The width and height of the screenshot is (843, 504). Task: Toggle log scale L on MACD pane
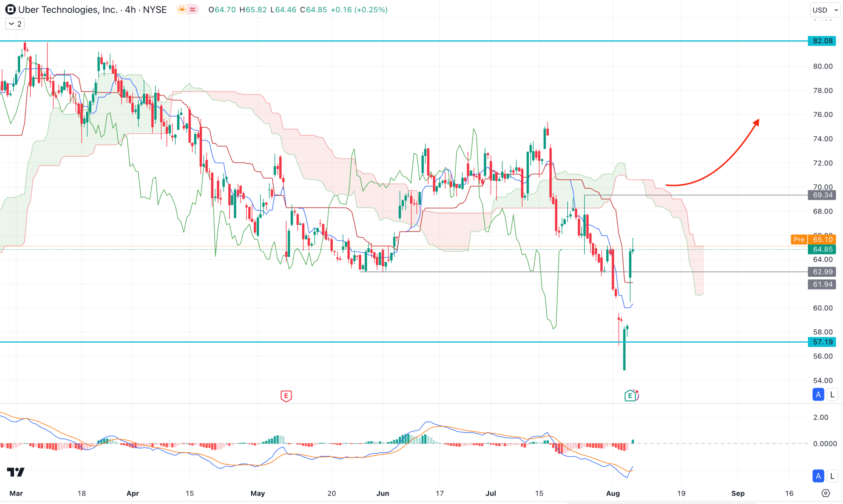point(832,476)
